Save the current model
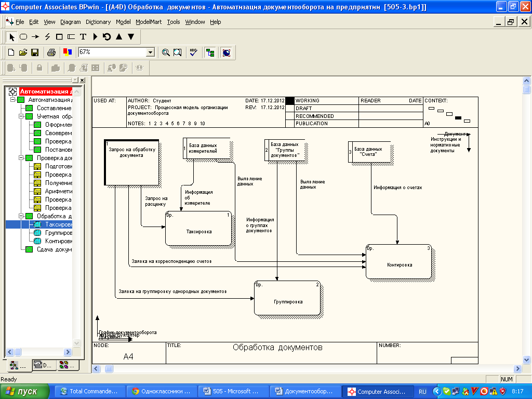This screenshot has width=532, height=399. pyautogui.click(x=35, y=52)
